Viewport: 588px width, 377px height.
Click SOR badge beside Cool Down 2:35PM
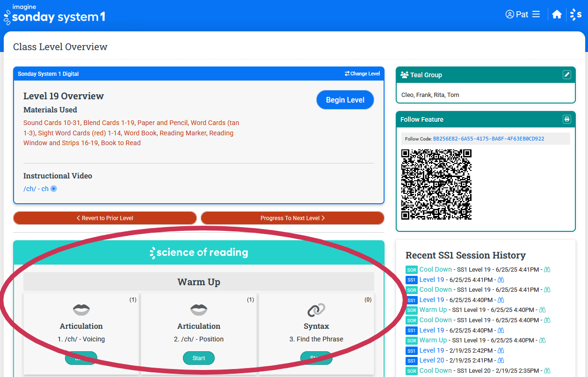(x=411, y=371)
